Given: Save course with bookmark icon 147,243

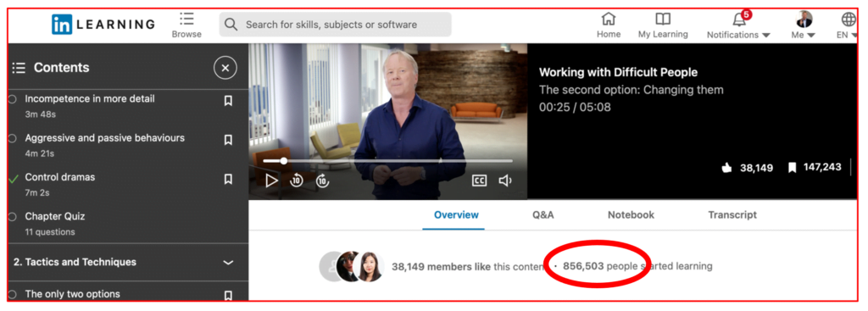Looking at the screenshot, I should tap(793, 168).
